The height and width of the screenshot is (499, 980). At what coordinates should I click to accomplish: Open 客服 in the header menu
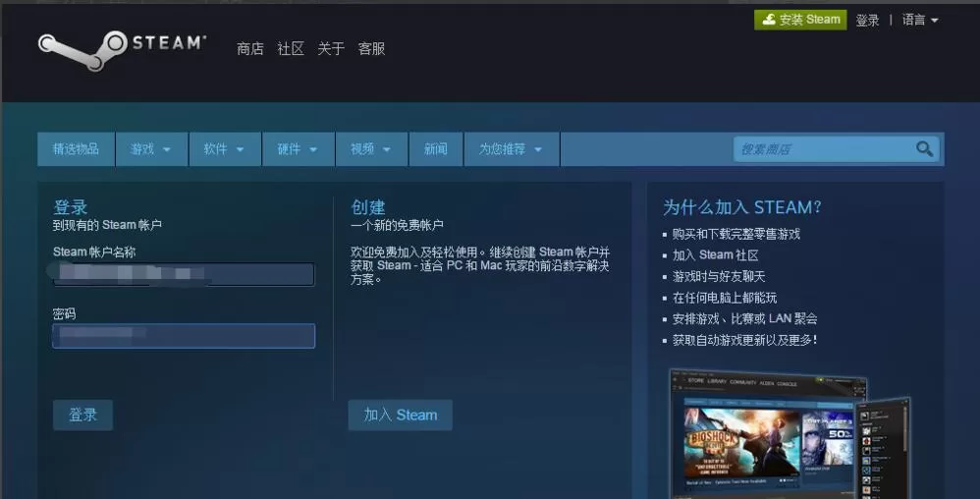click(x=371, y=49)
